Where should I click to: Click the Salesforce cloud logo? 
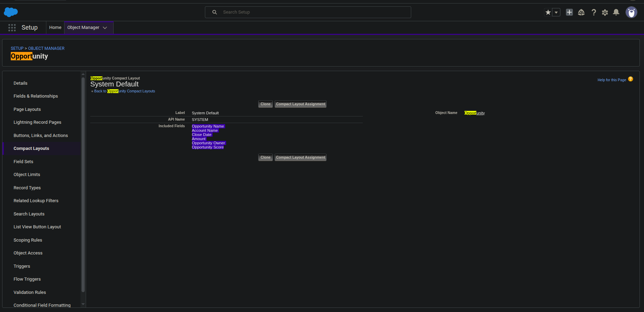[11, 12]
